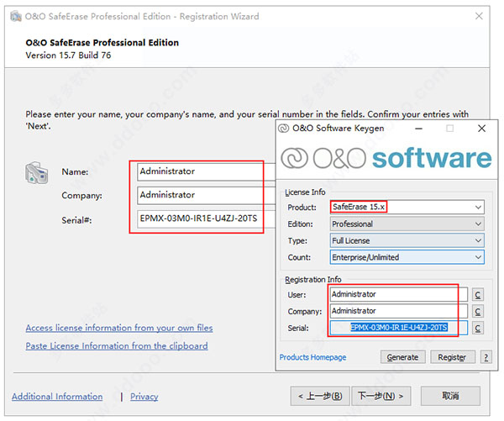This screenshot has height=421, width=504.
Task: Click the SafeErase shredder icon beside Name
Action: pos(37,173)
